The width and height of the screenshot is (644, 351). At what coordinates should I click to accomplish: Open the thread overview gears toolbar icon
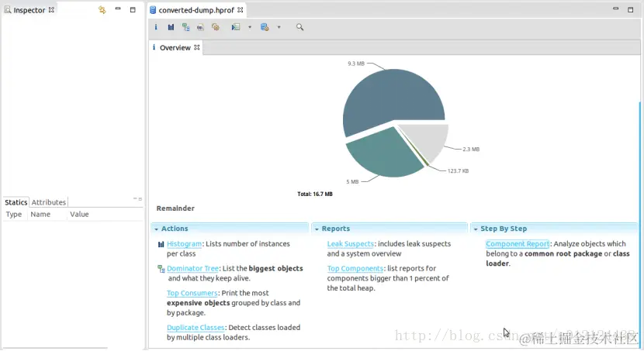point(216,27)
